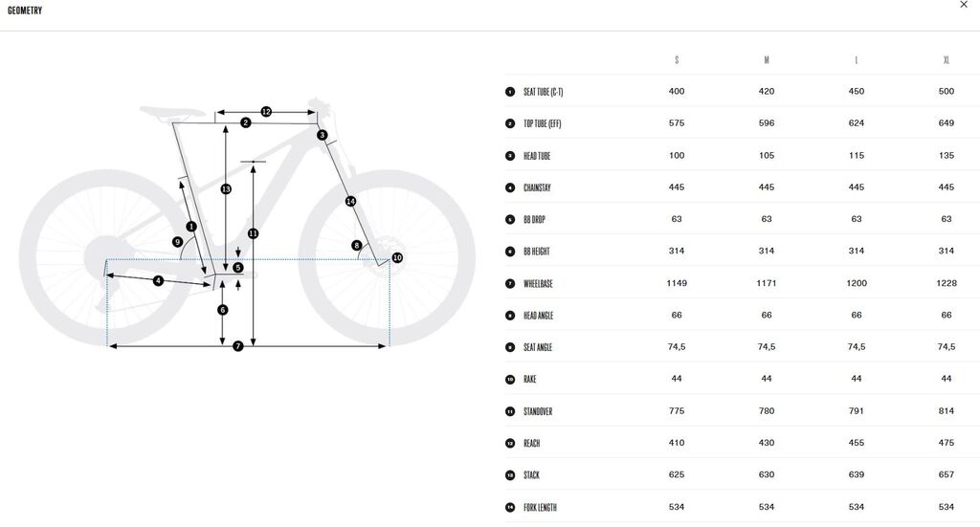Click the M size column header

pos(766,60)
